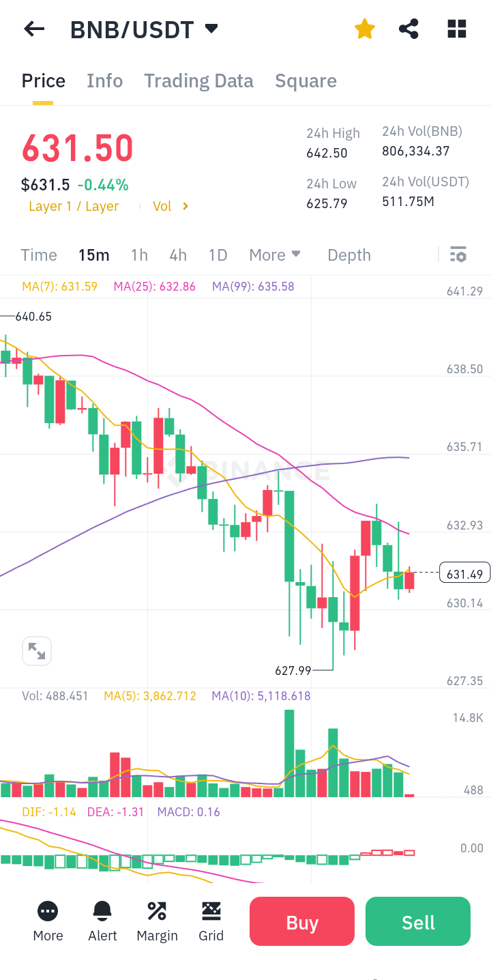This screenshot has width=491, height=980.
Task: Tap the green Sell button
Action: tap(417, 921)
